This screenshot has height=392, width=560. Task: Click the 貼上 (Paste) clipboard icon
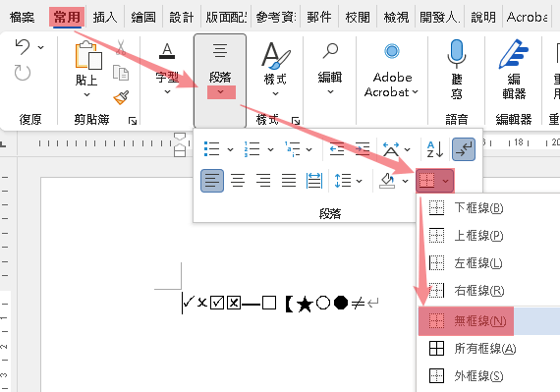tap(88, 55)
